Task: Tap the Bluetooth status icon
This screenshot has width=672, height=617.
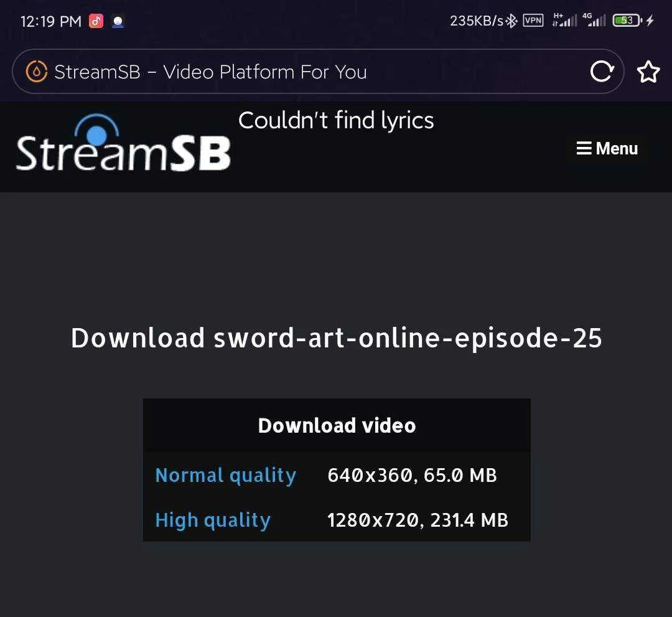Action: (511, 21)
